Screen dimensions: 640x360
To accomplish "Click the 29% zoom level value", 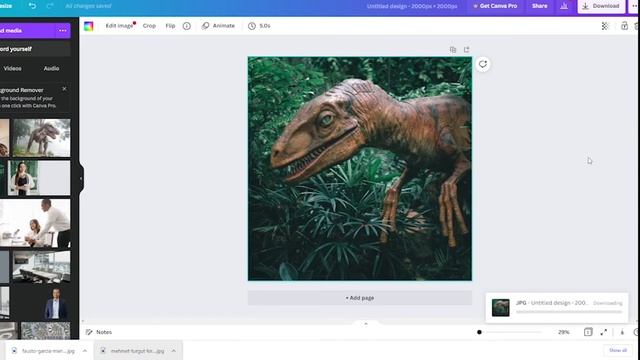I will click(564, 332).
